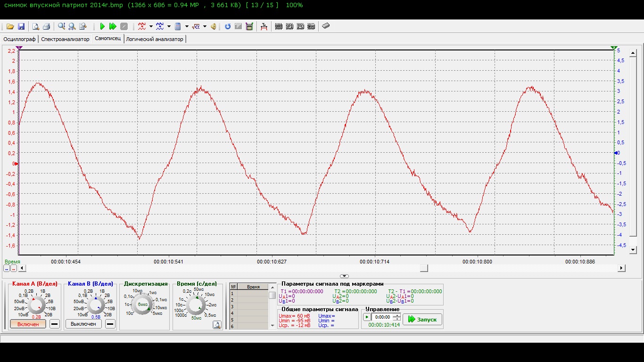Click timestamp 00:00:10:541 on time axis
The width and height of the screenshot is (644, 362).
[168, 261]
